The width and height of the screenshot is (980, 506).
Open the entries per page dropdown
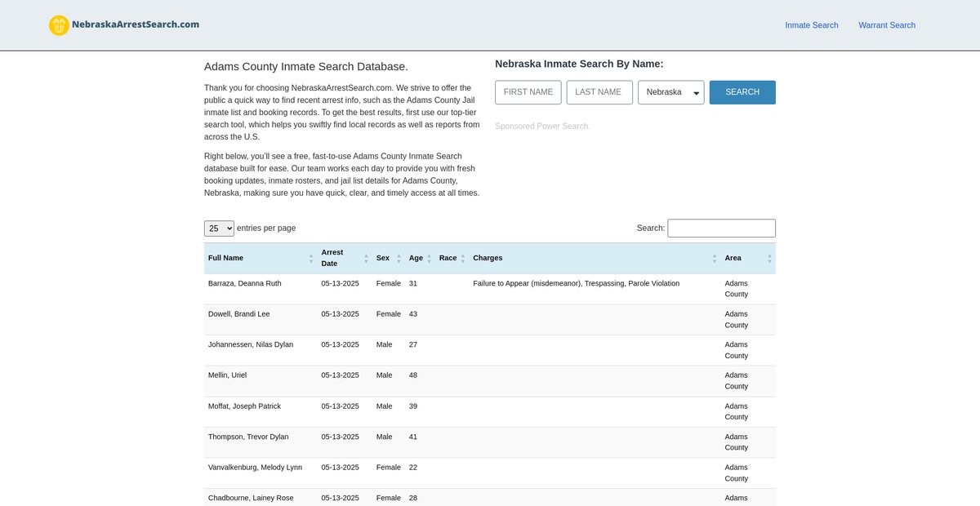pos(219,229)
